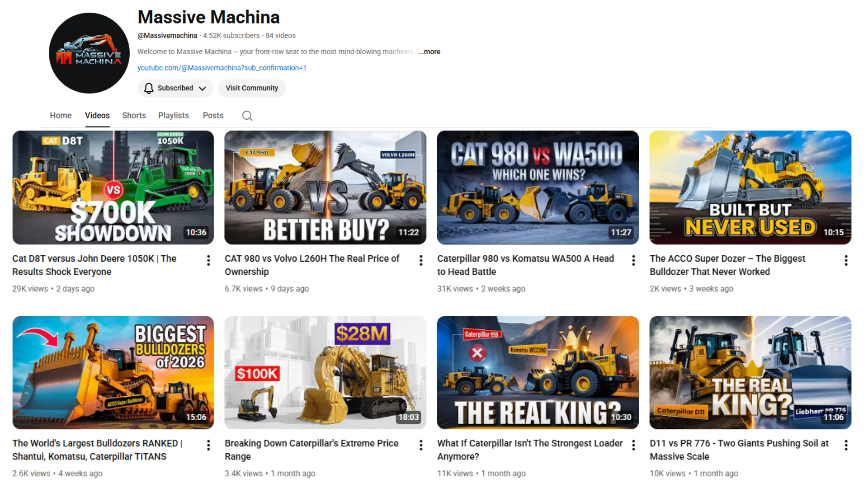
Task: Open title link Caterpillar 980 vs Komatsu WA500
Action: (x=525, y=265)
